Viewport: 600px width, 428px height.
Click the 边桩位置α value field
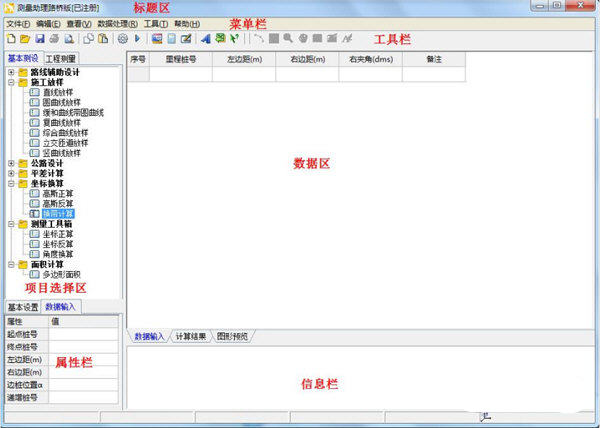tap(83, 385)
